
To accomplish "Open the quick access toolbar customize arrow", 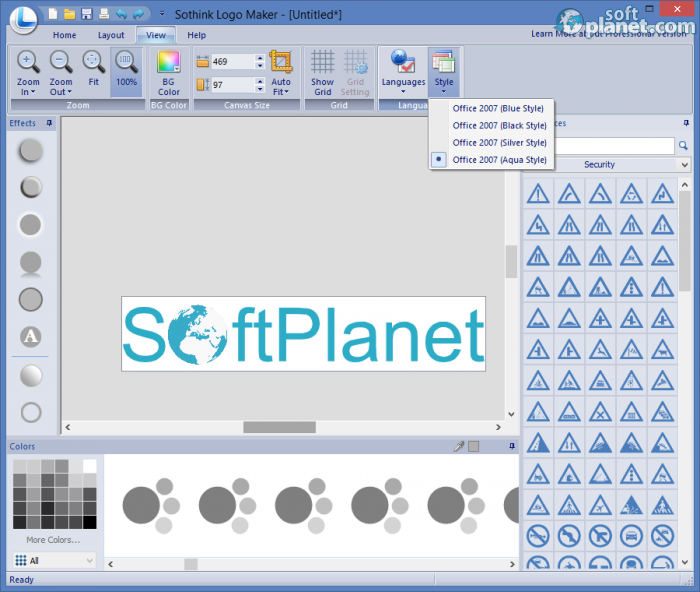I will [162, 14].
